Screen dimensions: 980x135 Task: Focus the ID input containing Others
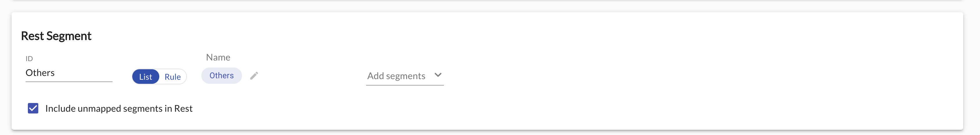pyautogui.click(x=68, y=73)
